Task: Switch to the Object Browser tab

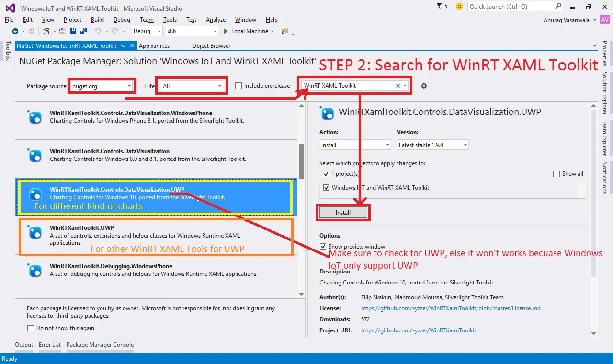Action: tap(211, 46)
